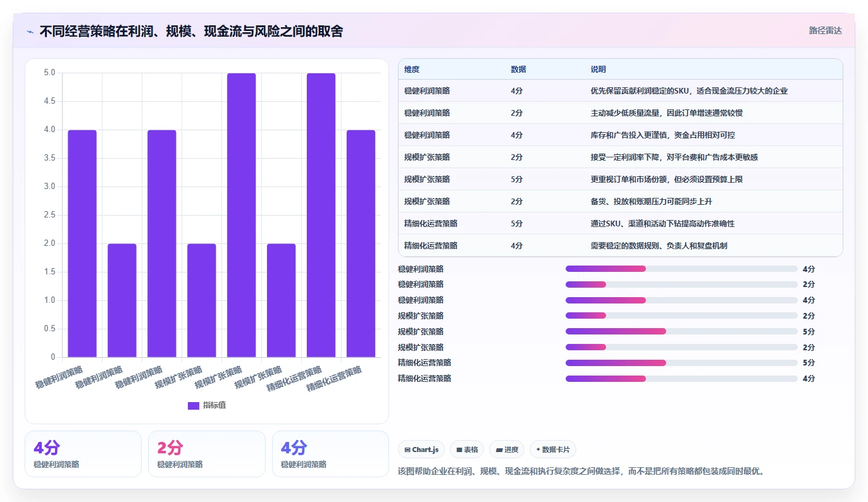Click the lightning icon beside the page title

point(30,31)
